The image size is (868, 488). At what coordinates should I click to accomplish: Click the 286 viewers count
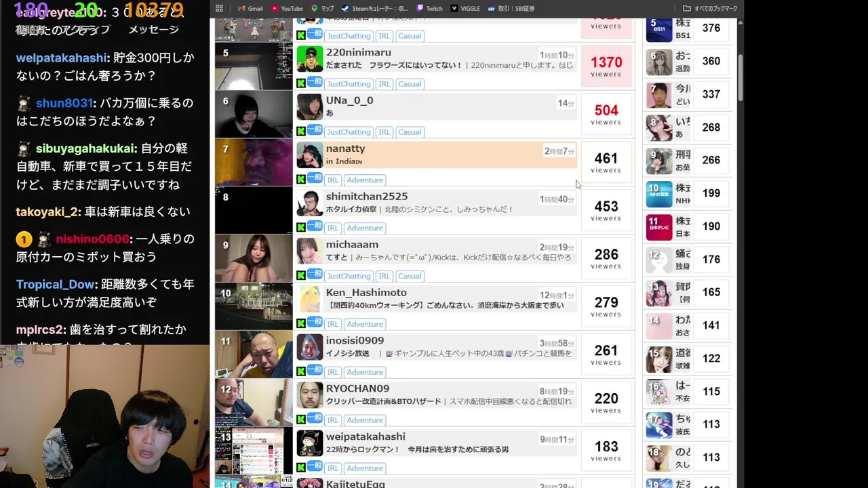[x=606, y=258]
